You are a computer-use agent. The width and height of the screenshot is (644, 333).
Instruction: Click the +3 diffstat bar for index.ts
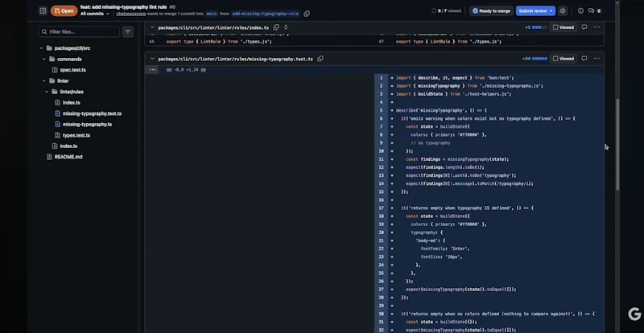coord(535,27)
